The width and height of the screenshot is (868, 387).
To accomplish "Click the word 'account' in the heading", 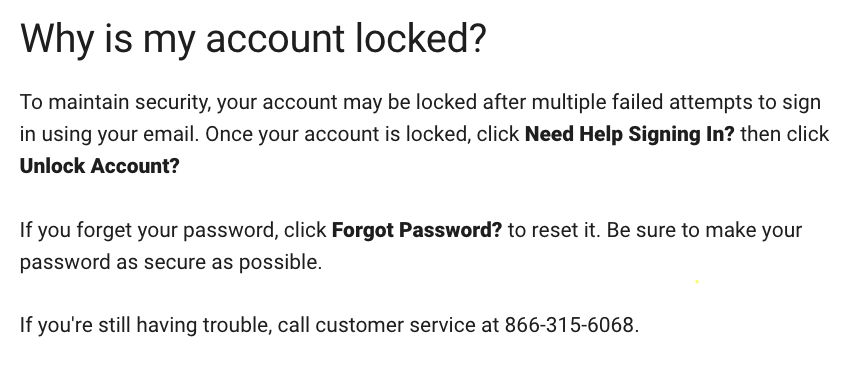I will (x=275, y=39).
